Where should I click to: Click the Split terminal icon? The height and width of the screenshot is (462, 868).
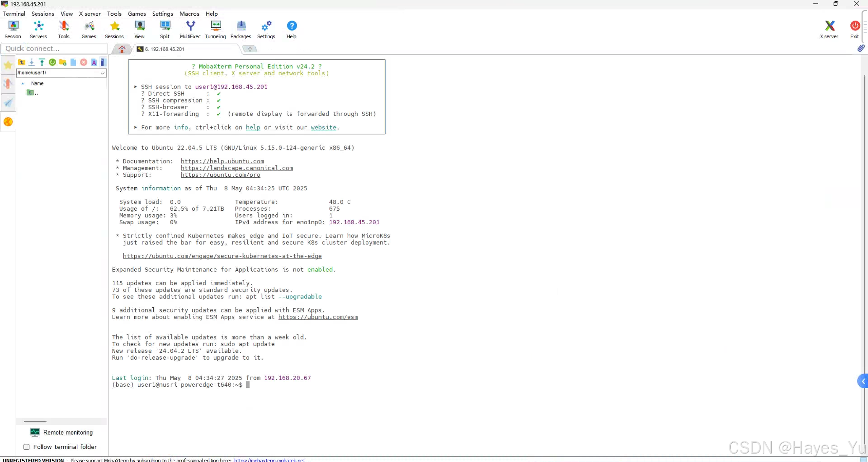[x=165, y=30]
